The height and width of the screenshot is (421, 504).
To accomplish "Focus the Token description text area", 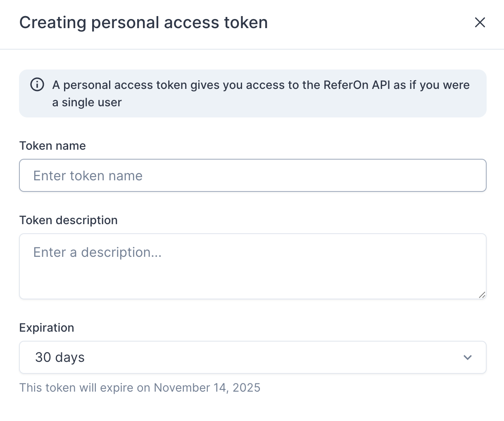I will coord(253,266).
